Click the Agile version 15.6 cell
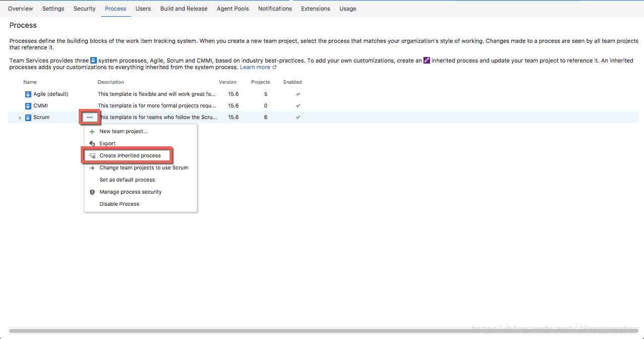Screen dimensions: 644x339 point(233,94)
